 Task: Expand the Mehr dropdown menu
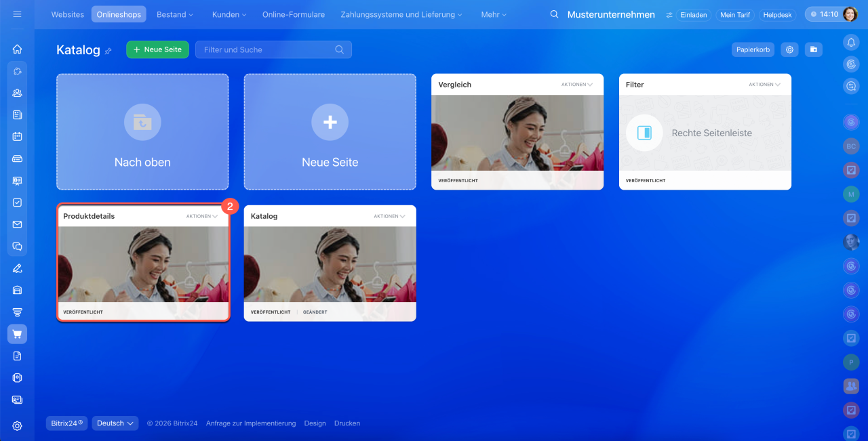(x=494, y=14)
